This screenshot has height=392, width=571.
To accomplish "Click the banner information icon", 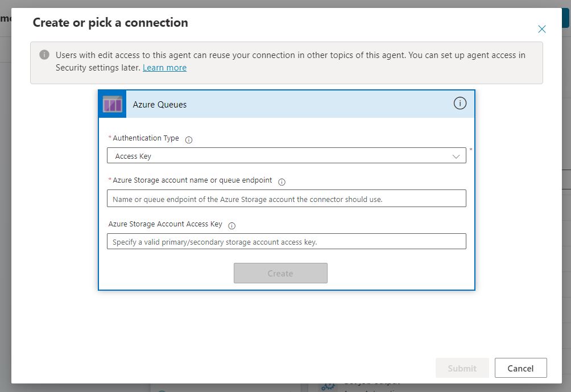I will coord(44,55).
